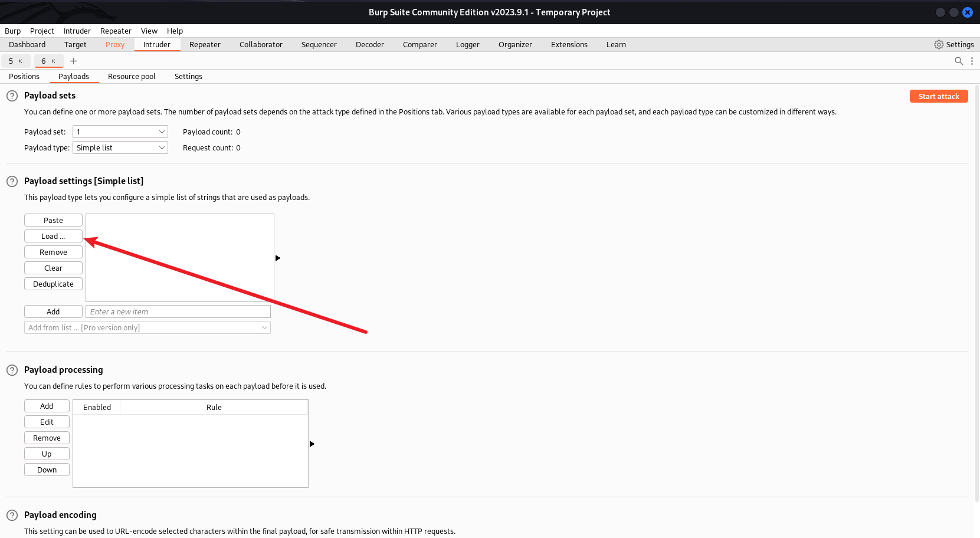The height and width of the screenshot is (538, 980).
Task: Select Intruder attack tab 5
Action: coord(11,61)
